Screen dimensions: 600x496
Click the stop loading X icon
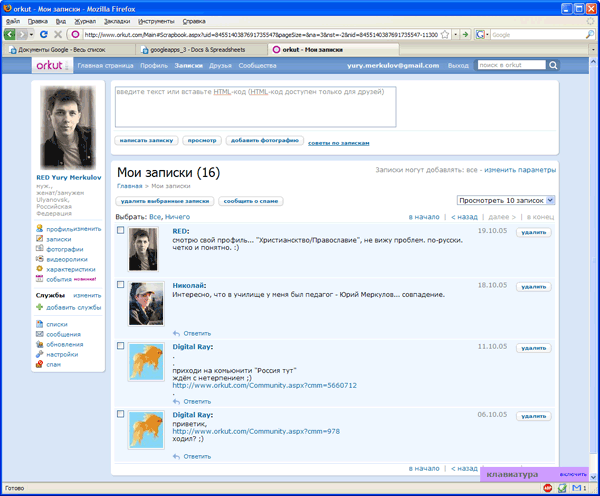[58, 34]
